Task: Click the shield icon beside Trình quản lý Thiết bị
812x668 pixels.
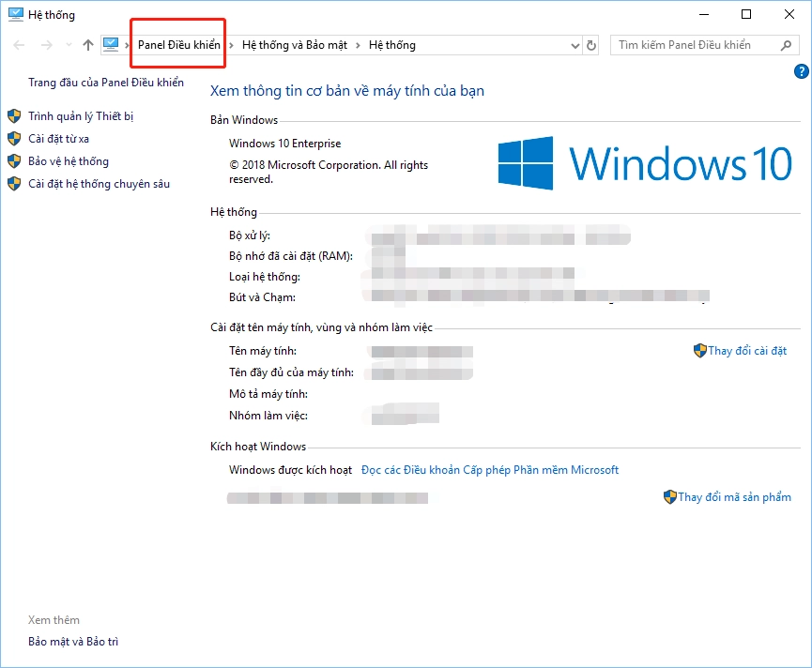Action: (13, 115)
